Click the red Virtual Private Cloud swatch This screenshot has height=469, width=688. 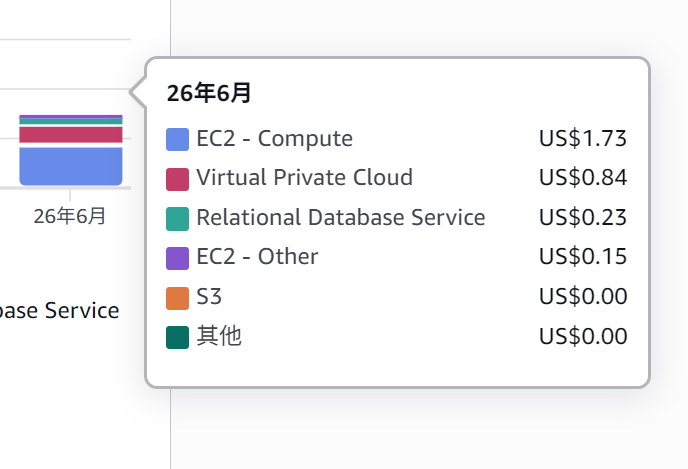point(177,179)
